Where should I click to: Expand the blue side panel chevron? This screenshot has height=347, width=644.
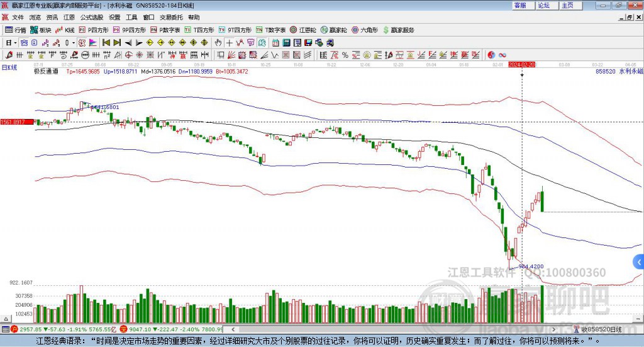[639, 263]
